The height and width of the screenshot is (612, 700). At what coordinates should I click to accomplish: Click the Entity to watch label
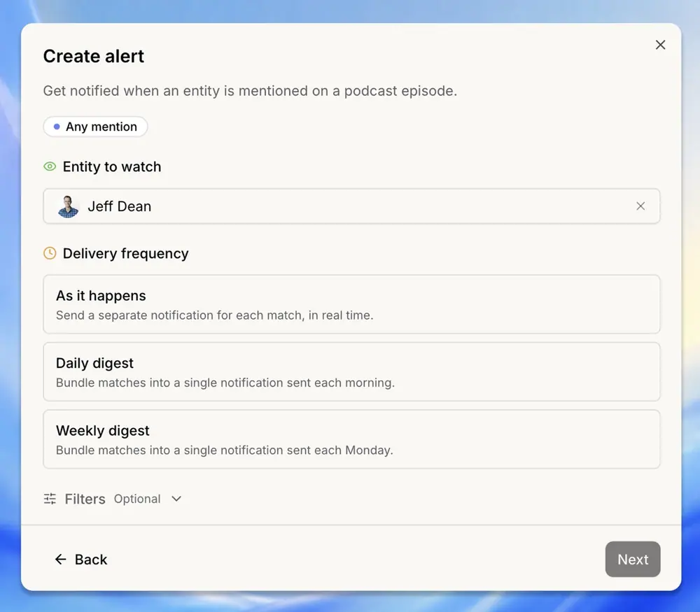[x=111, y=166]
